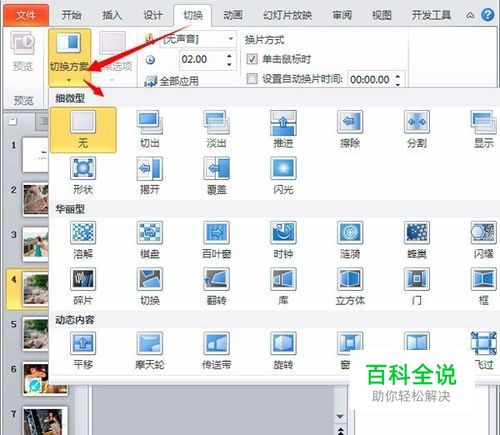500x435 pixels.
Task: Pick the 蜂巢 honeycomb transition
Action: coord(417,240)
